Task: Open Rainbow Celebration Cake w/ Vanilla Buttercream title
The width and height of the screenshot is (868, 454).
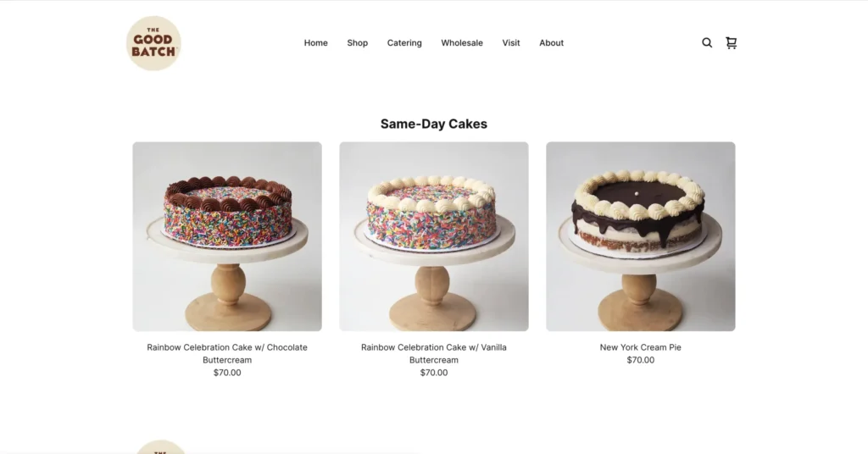Action: pyautogui.click(x=434, y=353)
